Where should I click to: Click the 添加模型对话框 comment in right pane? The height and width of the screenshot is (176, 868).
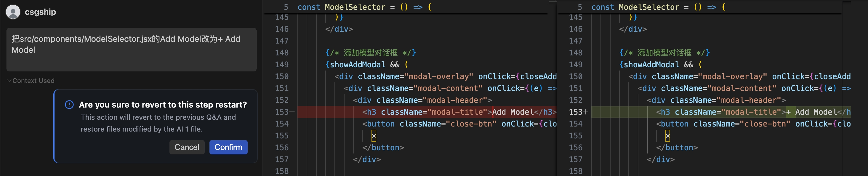pos(664,53)
